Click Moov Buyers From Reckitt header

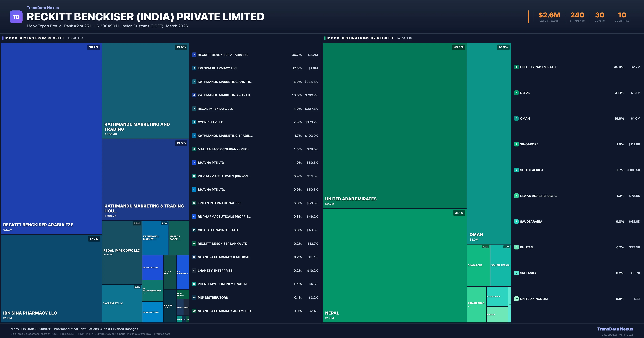(35, 38)
